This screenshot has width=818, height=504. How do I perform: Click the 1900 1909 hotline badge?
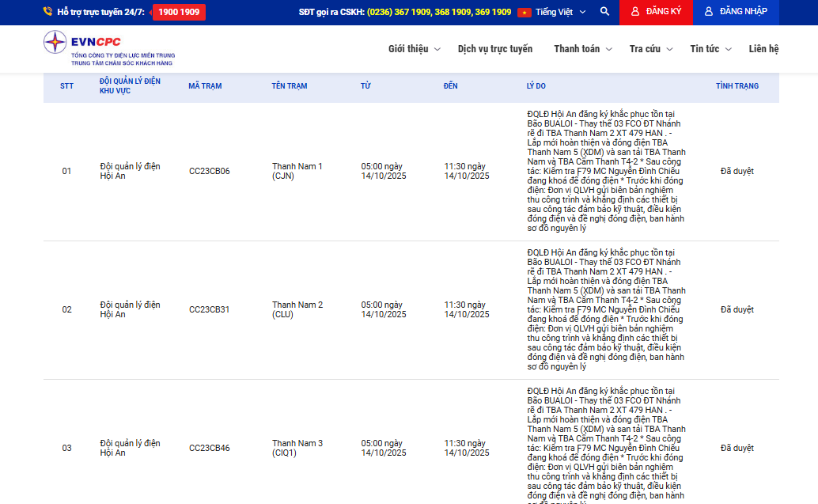(x=179, y=12)
